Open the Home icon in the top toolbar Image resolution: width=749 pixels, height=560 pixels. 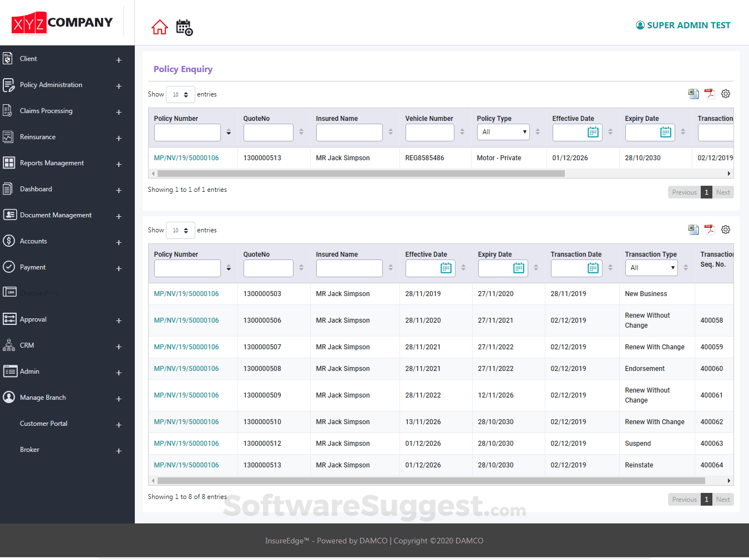(x=160, y=26)
